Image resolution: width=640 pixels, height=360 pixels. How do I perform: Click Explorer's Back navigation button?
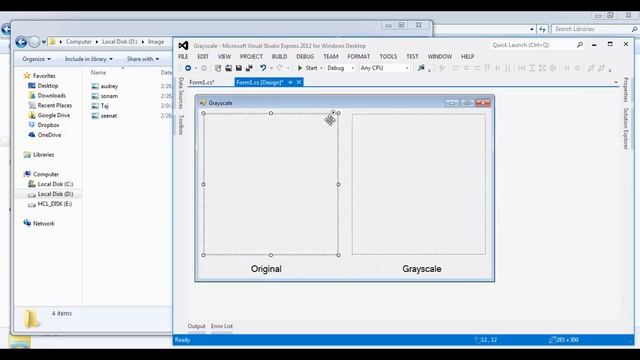[x=21, y=42]
